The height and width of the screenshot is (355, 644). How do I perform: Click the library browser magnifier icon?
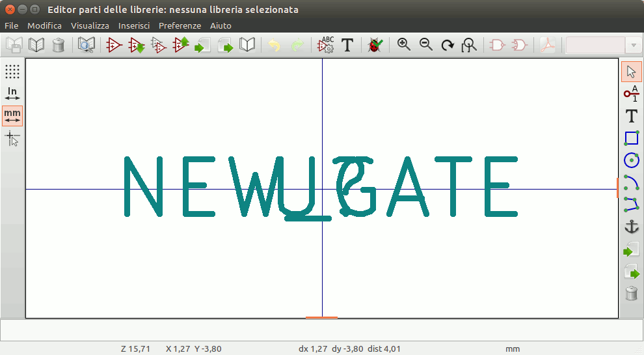[x=86, y=45]
